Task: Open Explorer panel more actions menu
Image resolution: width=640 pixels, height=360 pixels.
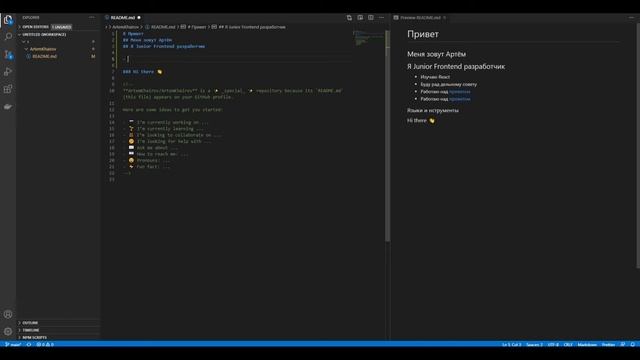Action: [92, 18]
